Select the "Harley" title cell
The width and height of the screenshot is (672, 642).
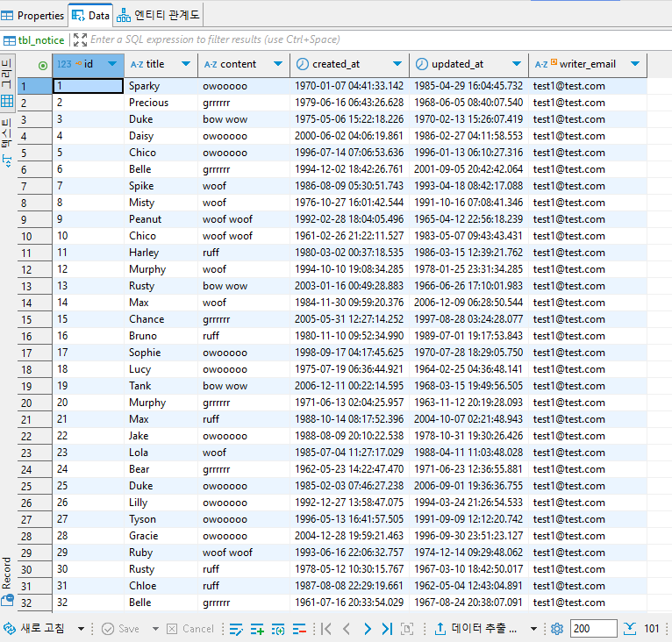point(161,253)
